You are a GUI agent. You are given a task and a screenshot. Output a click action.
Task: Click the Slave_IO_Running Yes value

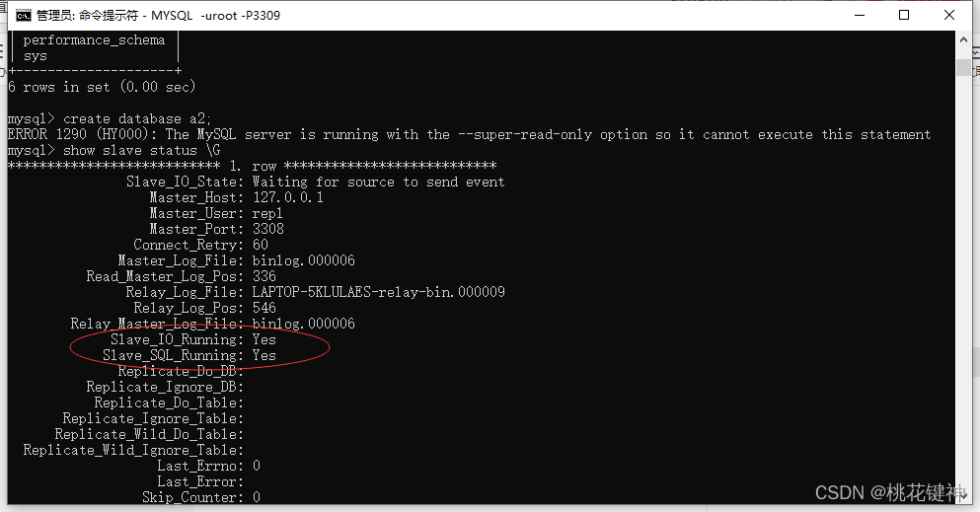[x=264, y=339]
